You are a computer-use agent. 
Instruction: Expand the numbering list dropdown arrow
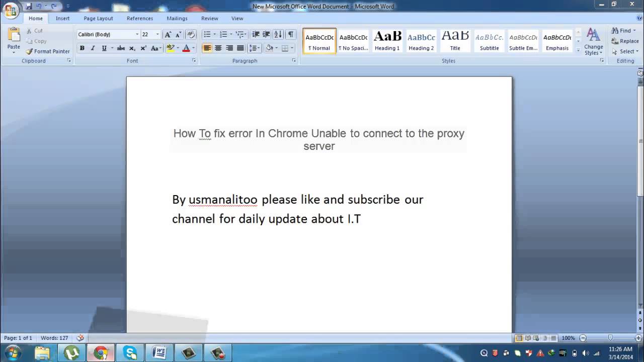tap(231, 34)
